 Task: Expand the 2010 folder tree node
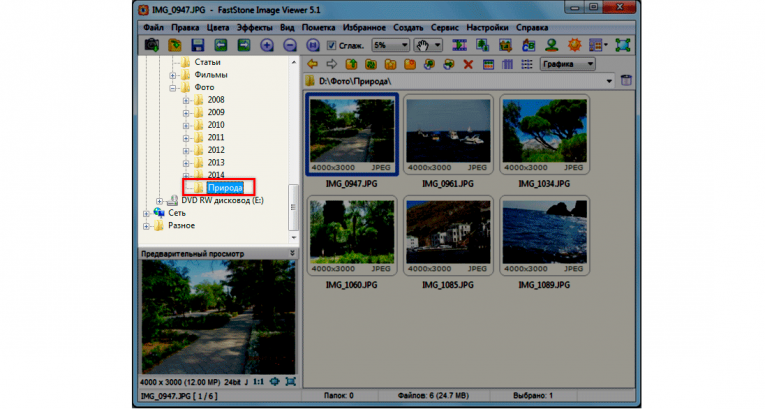[x=186, y=125]
